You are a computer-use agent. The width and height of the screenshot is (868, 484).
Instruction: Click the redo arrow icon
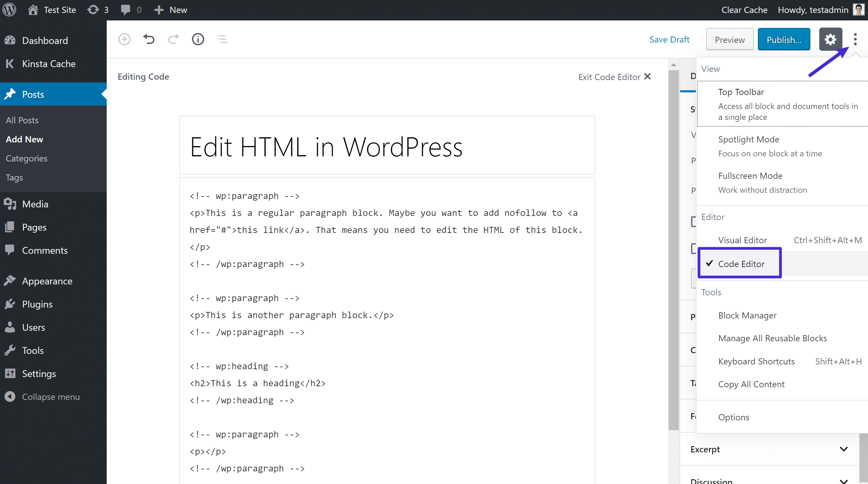click(x=174, y=39)
